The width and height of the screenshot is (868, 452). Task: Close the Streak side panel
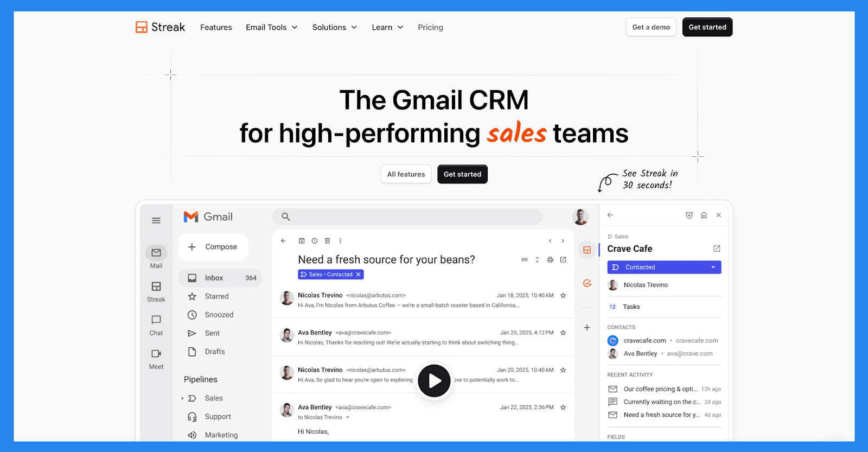[x=719, y=215]
